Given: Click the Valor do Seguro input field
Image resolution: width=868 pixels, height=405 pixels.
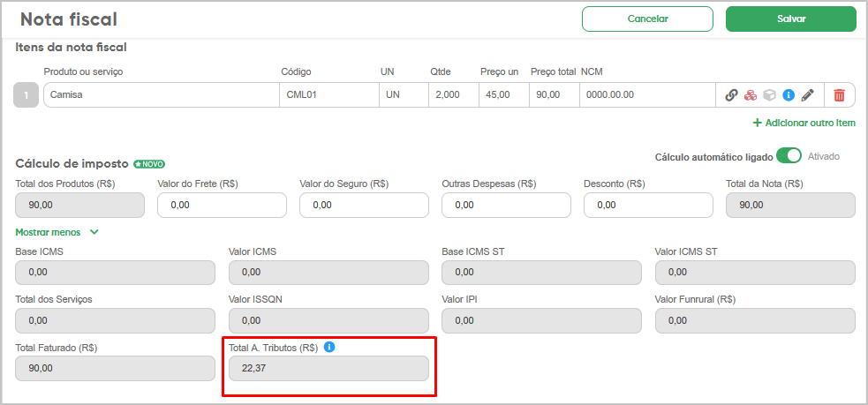Looking at the screenshot, I should 365,206.
